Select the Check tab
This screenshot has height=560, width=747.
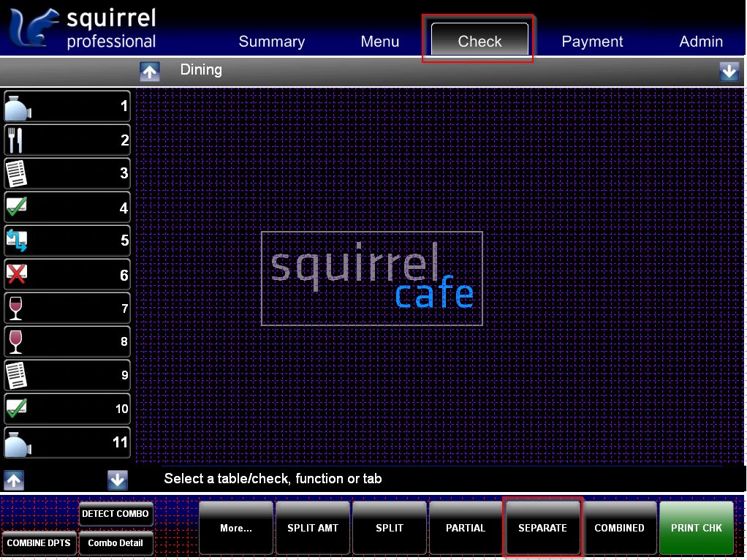click(479, 39)
